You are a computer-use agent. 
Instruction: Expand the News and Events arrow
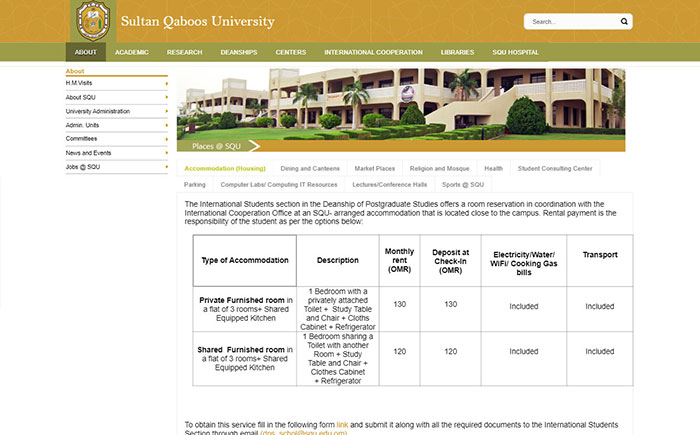pyautogui.click(x=167, y=153)
